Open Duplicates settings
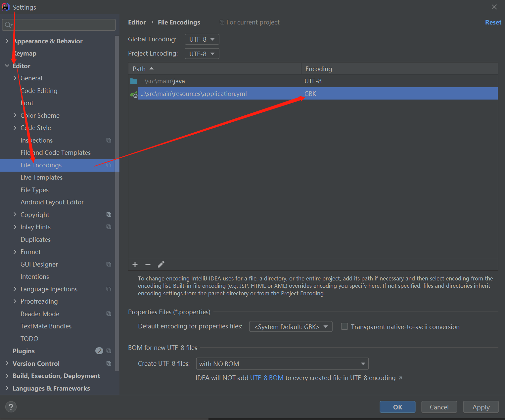 [35, 239]
